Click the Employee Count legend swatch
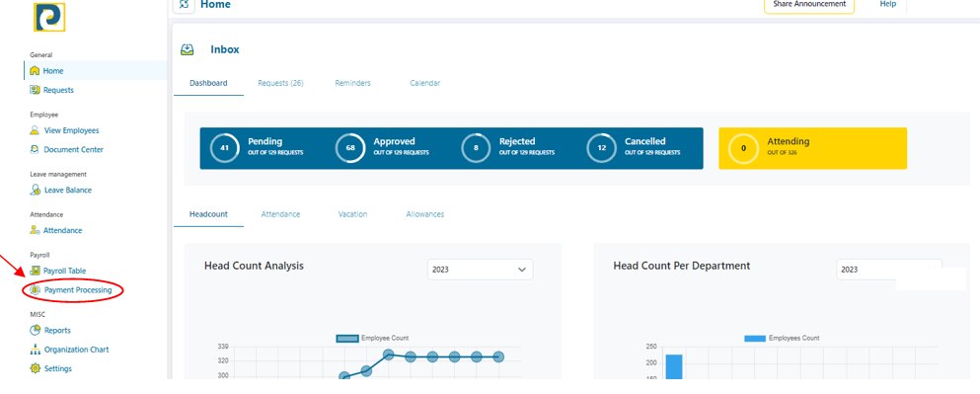Viewport: 980px width, 394px height. tap(346, 339)
